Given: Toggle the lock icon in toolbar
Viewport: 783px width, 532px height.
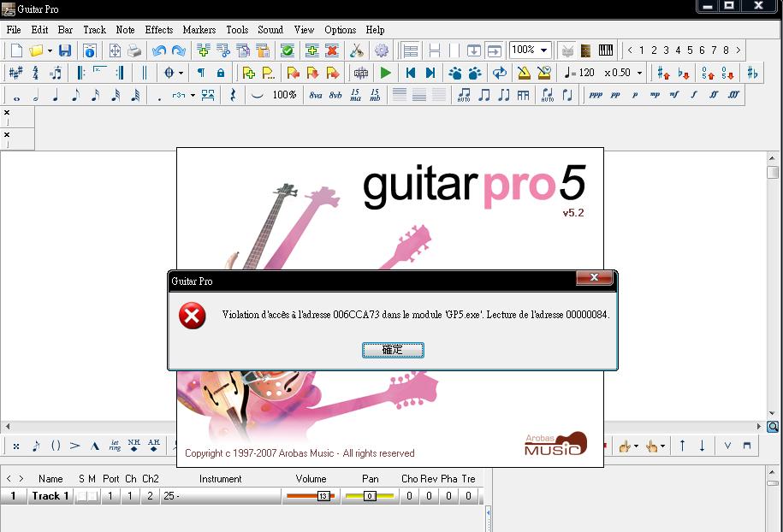Looking at the screenshot, I should 220,73.
